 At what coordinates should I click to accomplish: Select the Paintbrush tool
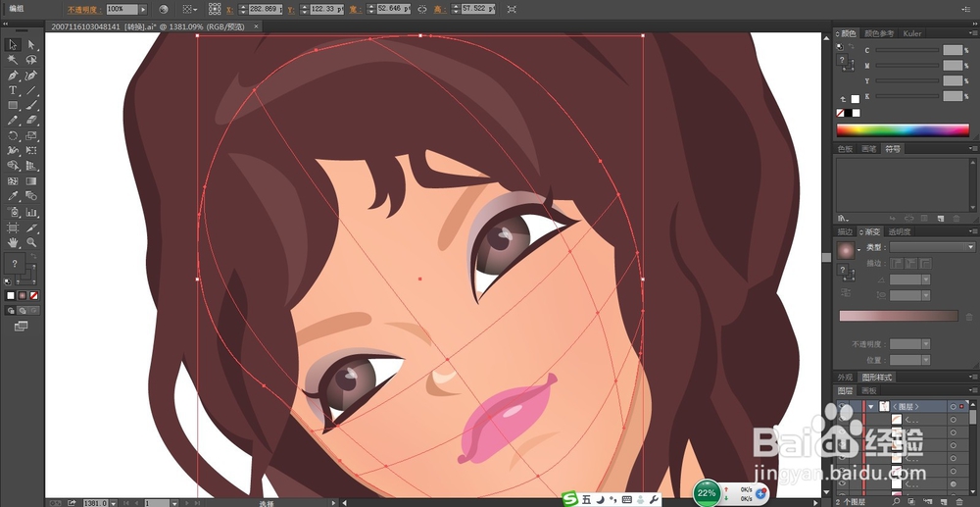click(31, 105)
